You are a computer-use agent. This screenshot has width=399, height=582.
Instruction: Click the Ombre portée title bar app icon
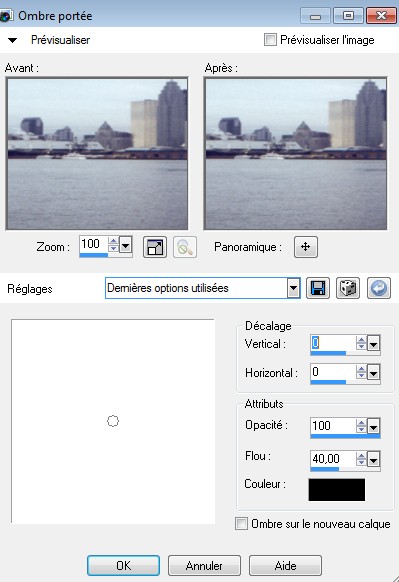(5, 16)
